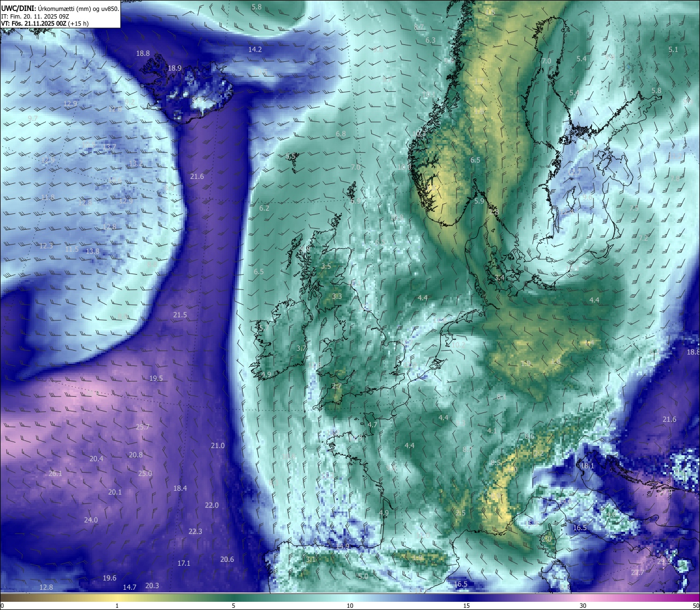Click the 3.3 value label
The height and width of the screenshot is (610, 700).
(337, 297)
